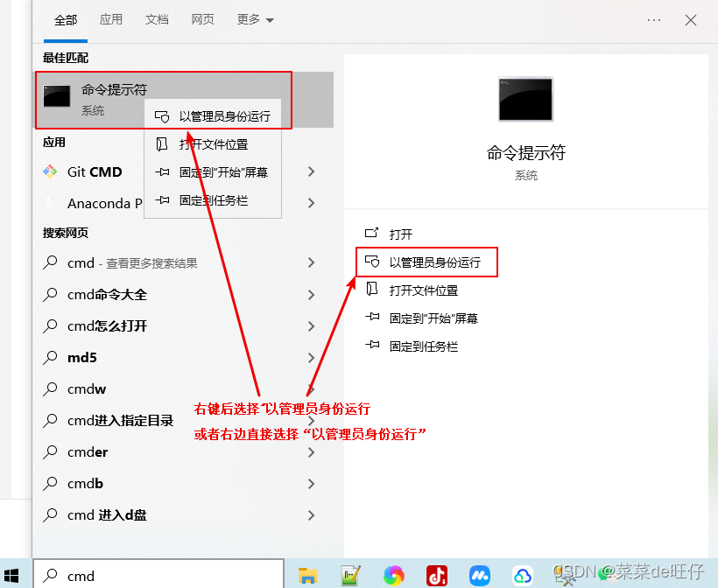This screenshot has height=588, width=718.
Task: Expand the chevron next to md5 suggestion
Action: [312, 357]
